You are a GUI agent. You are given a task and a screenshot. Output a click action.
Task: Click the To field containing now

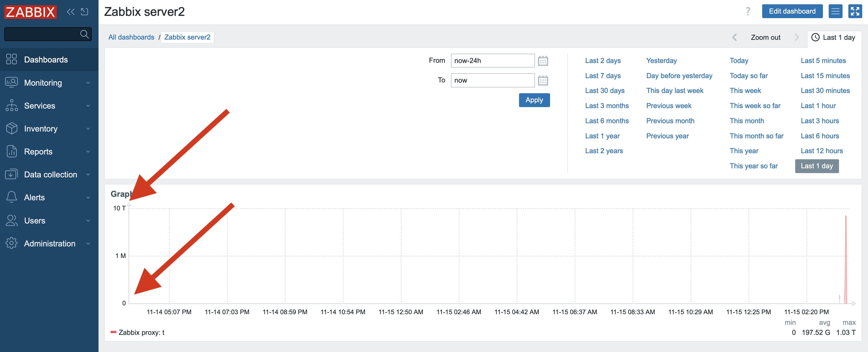click(492, 80)
